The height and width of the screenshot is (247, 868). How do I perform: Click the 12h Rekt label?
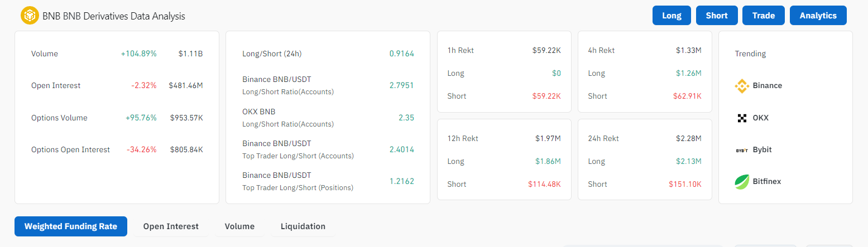pyautogui.click(x=463, y=138)
